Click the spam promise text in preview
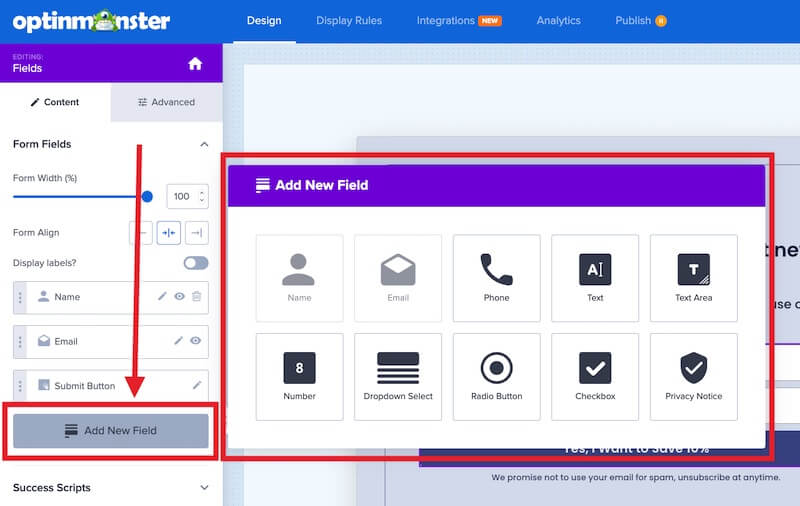The height and width of the screenshot is (506, 800). point(636,477)
